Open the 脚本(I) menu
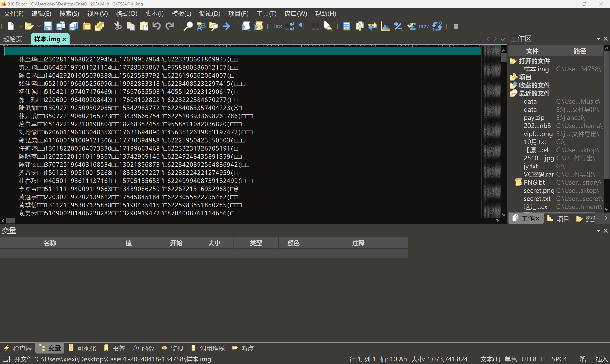Viewport: 610px width, 364px height. click(x=154, y=14)
